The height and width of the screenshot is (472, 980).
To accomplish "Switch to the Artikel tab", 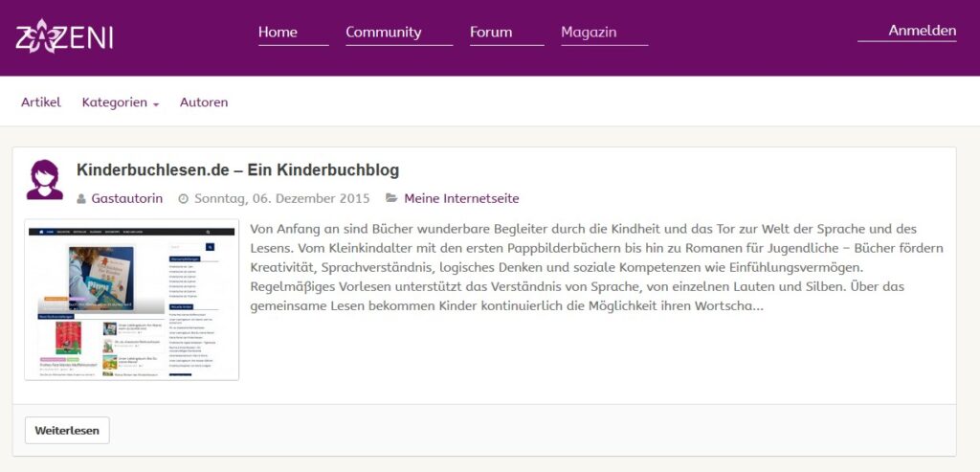I will (x=41, y=102).
